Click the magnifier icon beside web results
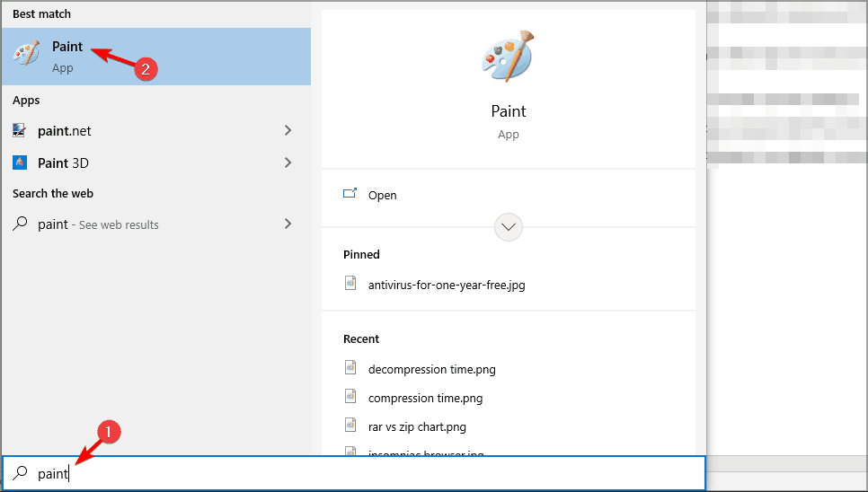This screenshot has width=868, height=492. tap(20, 224)
